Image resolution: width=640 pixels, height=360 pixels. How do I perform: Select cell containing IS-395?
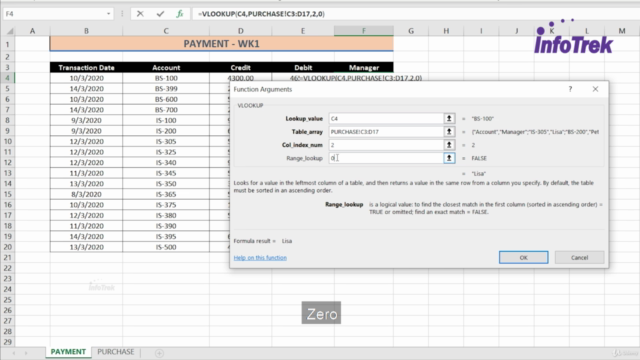pos(166,236)
